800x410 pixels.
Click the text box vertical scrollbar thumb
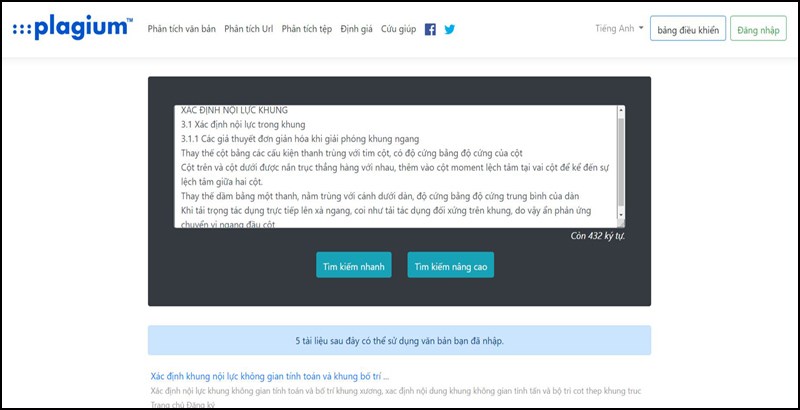621,162
